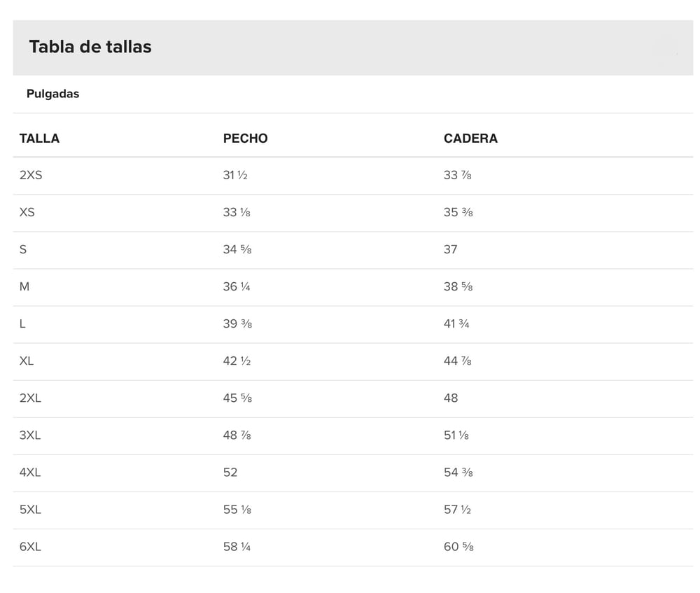Click the XS size label
This screenshot has height=593, width=700.
(x=27, y=212)
